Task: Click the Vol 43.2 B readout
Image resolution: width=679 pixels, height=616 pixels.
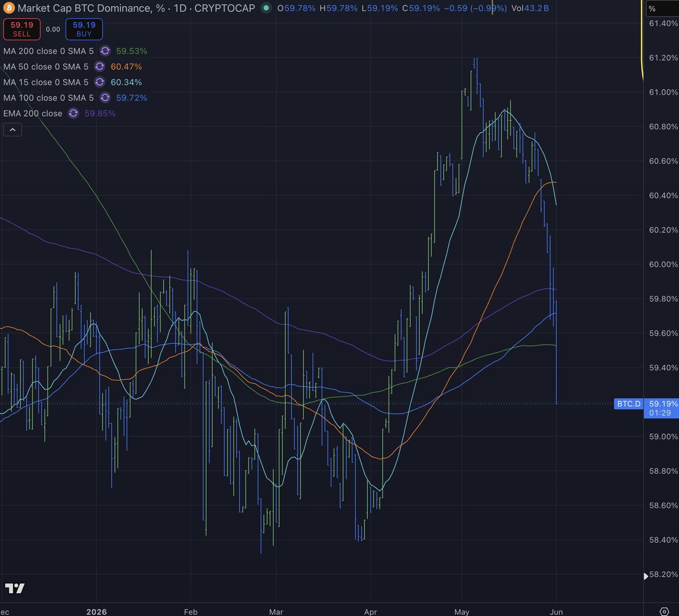Action: (530, 8)
